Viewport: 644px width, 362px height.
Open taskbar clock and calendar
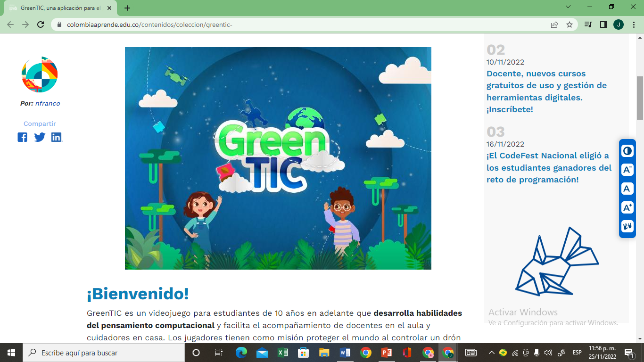point(602,353)
